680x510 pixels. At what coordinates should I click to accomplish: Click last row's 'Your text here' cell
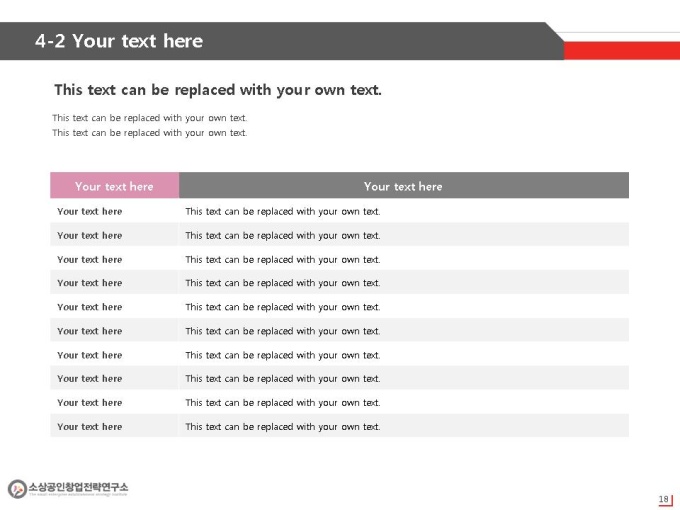coord(114,426)
